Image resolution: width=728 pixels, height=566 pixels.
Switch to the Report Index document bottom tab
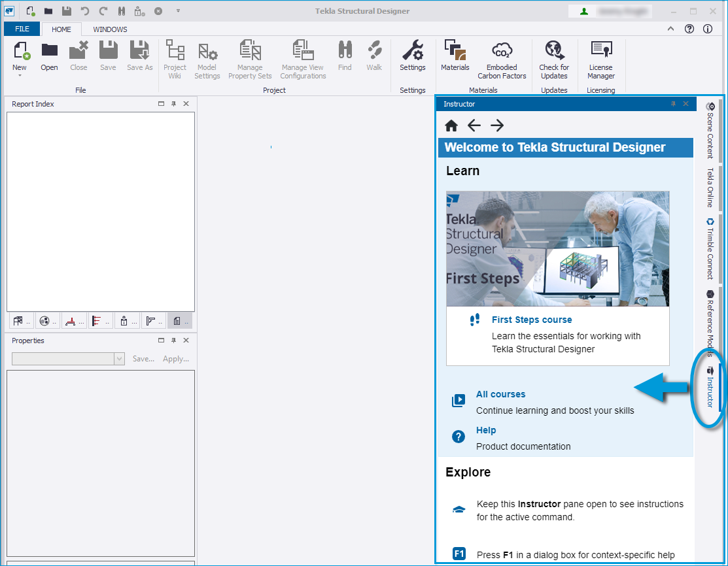click(x=180, y=321)
